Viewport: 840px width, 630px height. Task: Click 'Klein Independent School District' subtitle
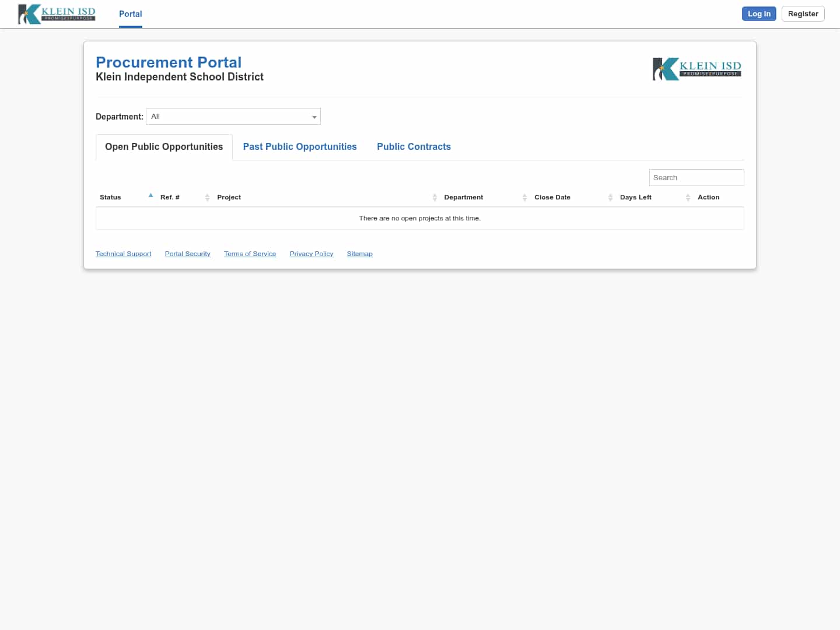click(x=180, y=77)
